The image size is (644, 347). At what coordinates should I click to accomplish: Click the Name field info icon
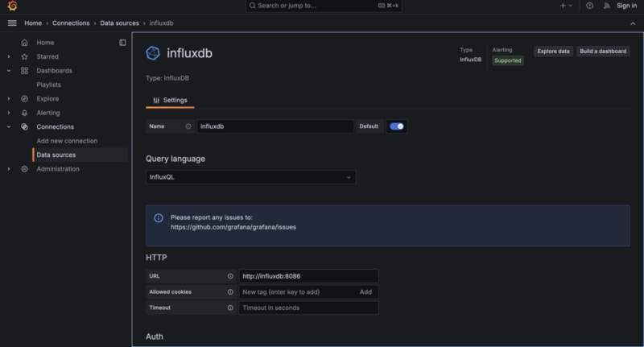[188, 126]
